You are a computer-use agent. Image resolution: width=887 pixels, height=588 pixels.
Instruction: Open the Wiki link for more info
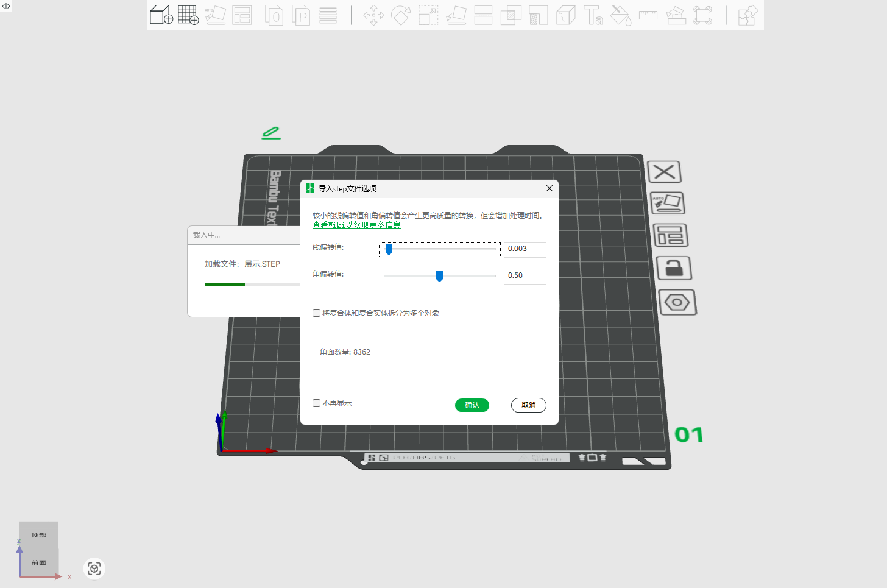pyautogui.click(x=356, y=225)
